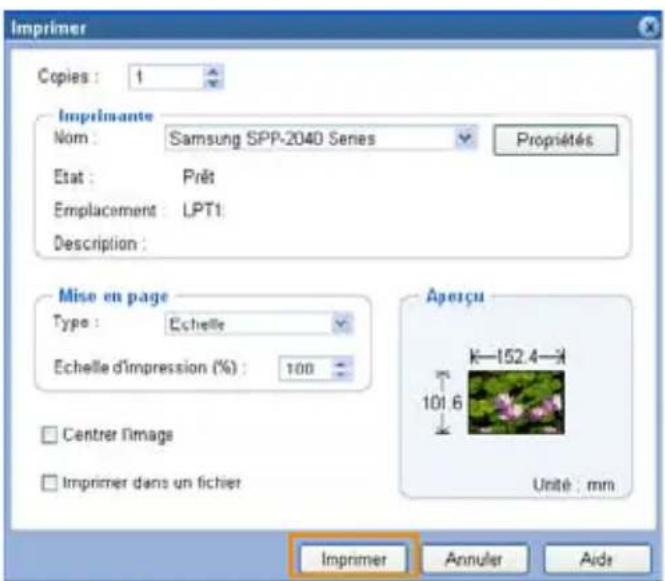Open the printer name dropdown
Viewport: 665px width, 581px height.
(x=466, y=138)
